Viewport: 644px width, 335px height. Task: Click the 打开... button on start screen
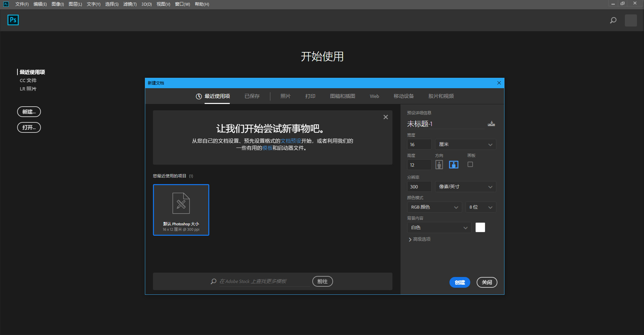[29, 127]
